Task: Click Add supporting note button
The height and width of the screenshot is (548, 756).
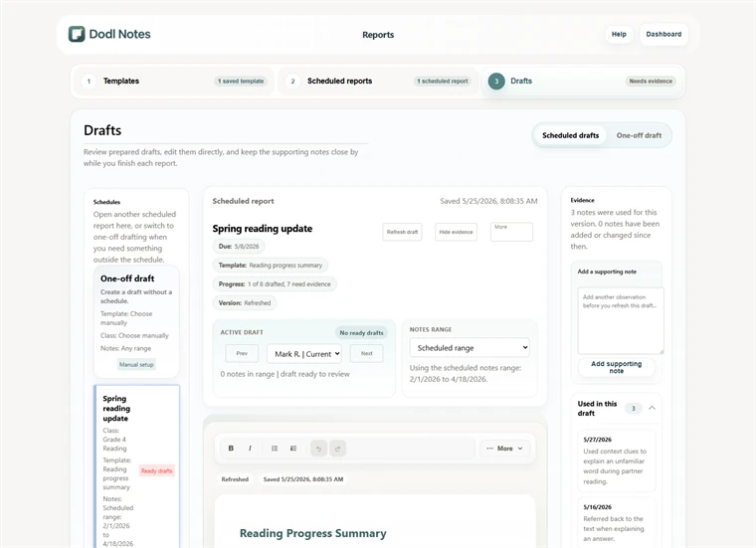Action: [616, 367]
